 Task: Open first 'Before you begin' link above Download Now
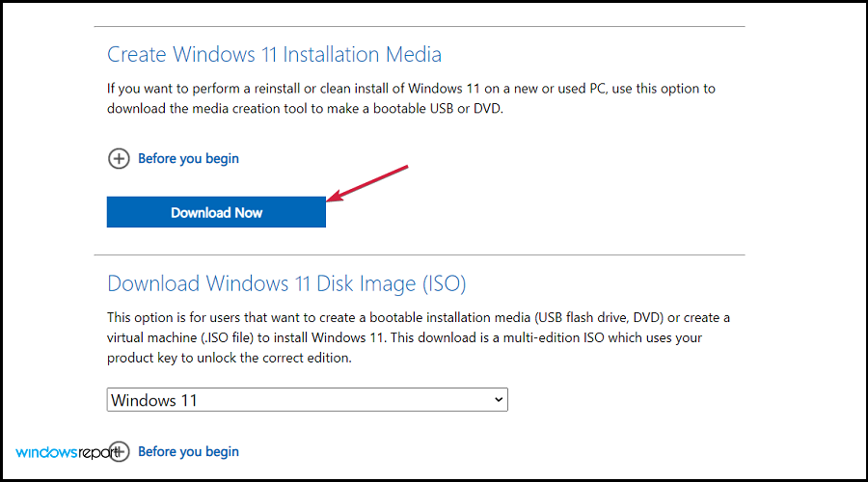[188, 158]
